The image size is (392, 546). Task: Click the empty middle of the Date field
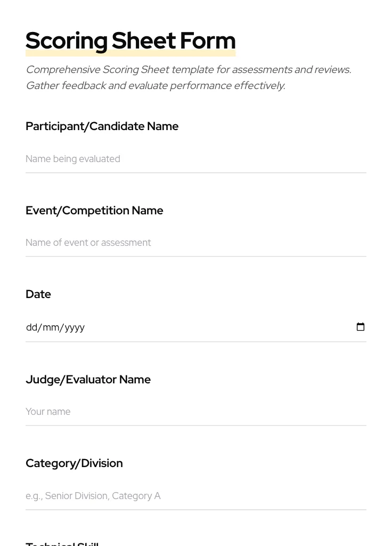[x=213, y=327]
